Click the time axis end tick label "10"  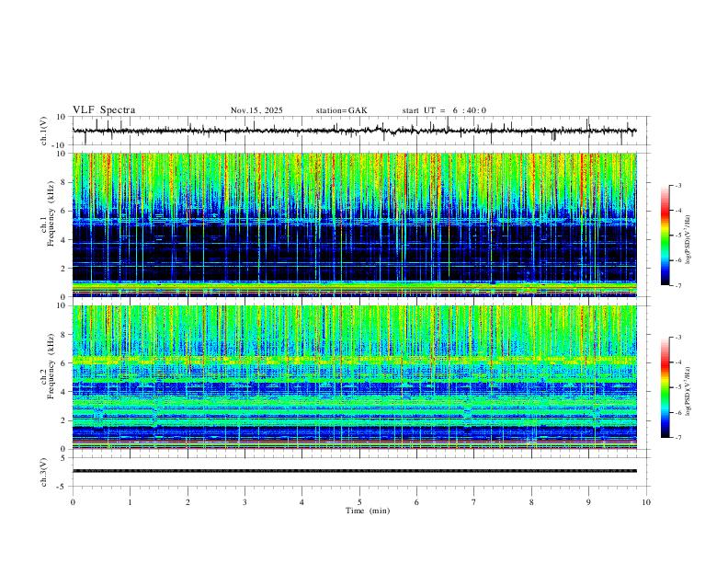(646, 502)
